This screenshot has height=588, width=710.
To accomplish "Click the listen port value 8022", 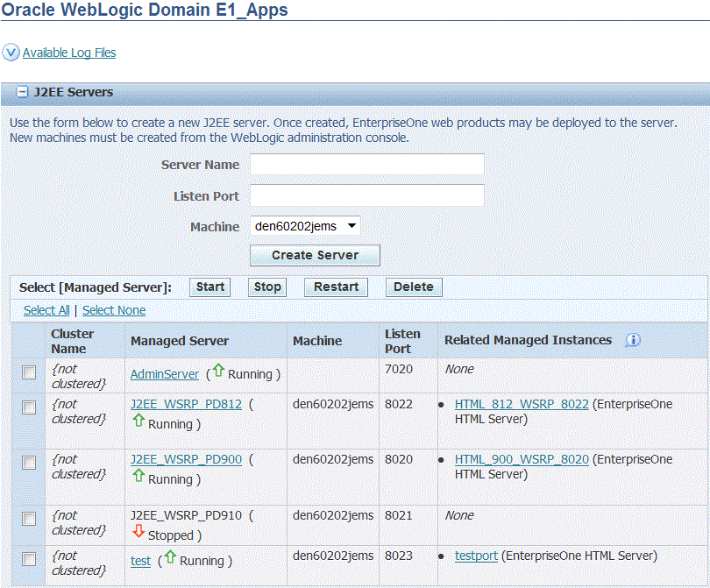I will point(399,404).
